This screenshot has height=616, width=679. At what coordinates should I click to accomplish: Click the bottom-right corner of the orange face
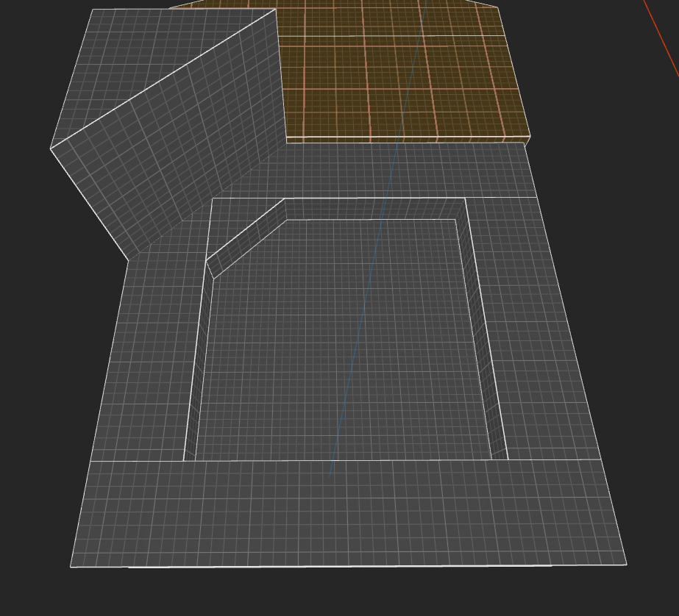tap(530, 137)
